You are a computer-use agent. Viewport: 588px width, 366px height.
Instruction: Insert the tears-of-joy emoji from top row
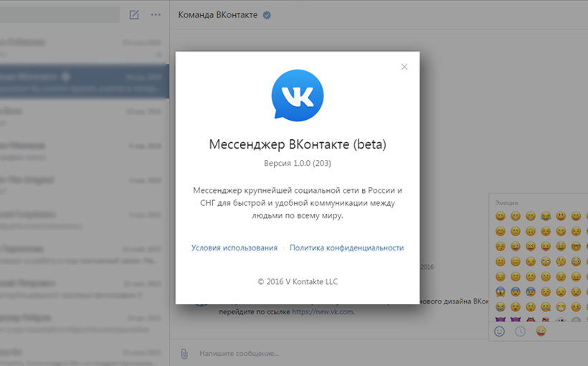tap(546, 216)
